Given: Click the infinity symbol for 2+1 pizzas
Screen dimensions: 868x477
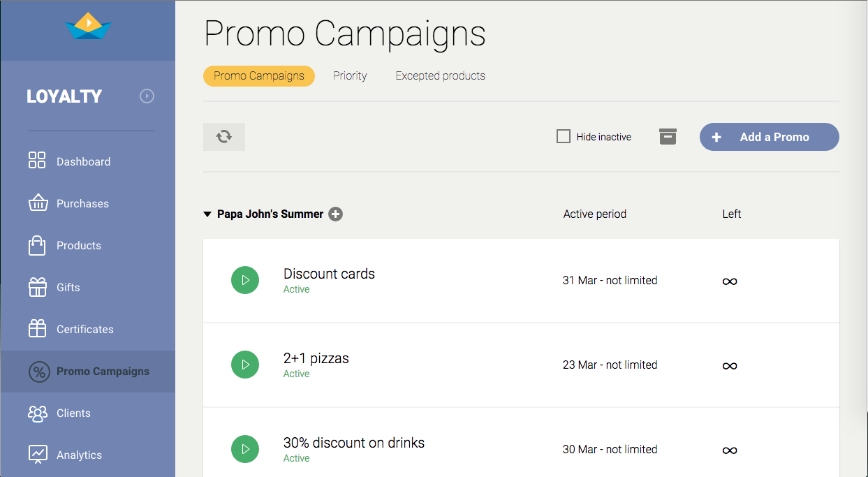Looking at the screenshot, I should [x=730, y=365].
